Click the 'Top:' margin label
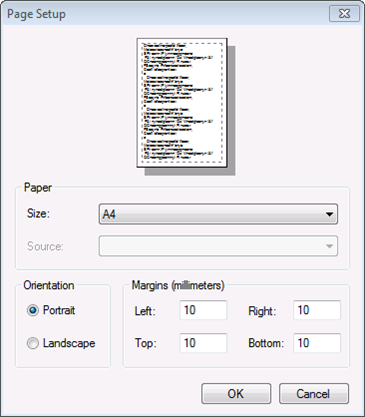 click(x=145, y=343)
